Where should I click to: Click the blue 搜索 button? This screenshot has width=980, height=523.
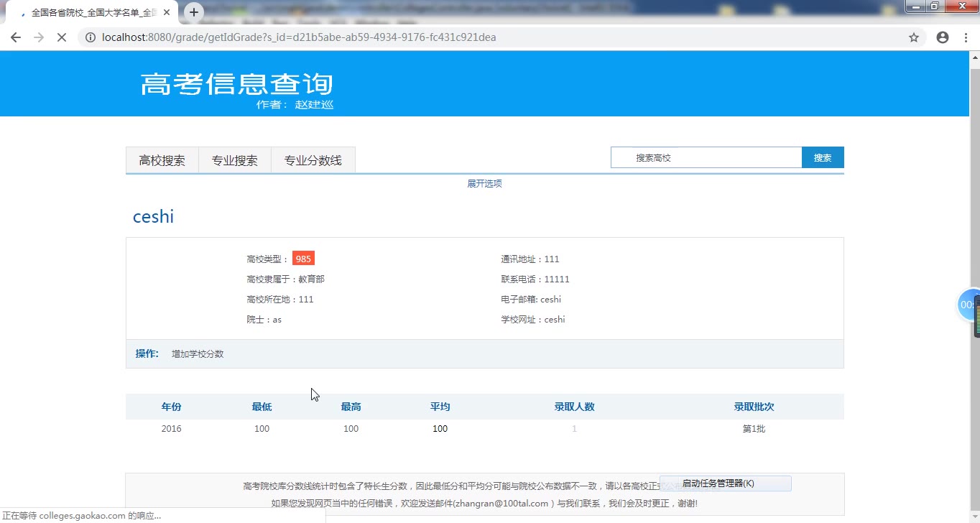(823, 157)
